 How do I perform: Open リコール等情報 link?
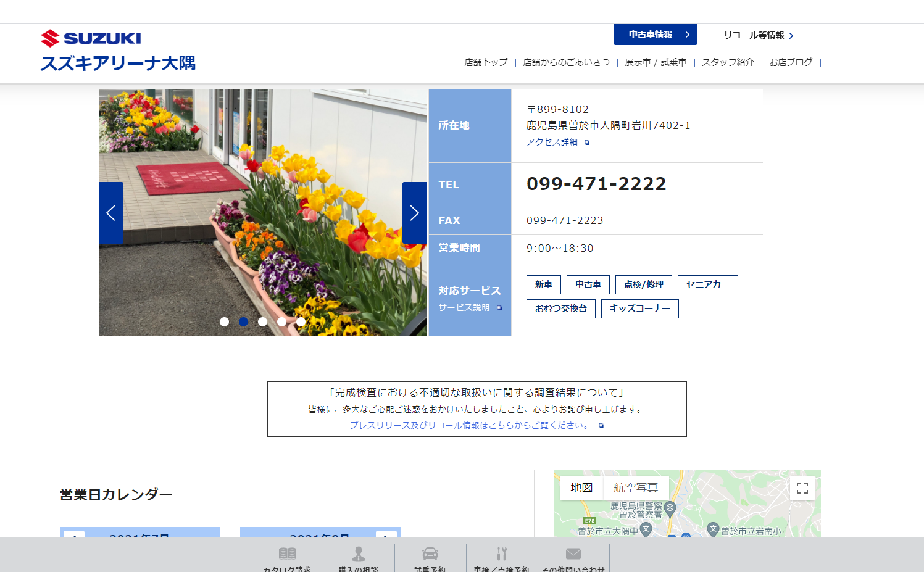(758, 35)
